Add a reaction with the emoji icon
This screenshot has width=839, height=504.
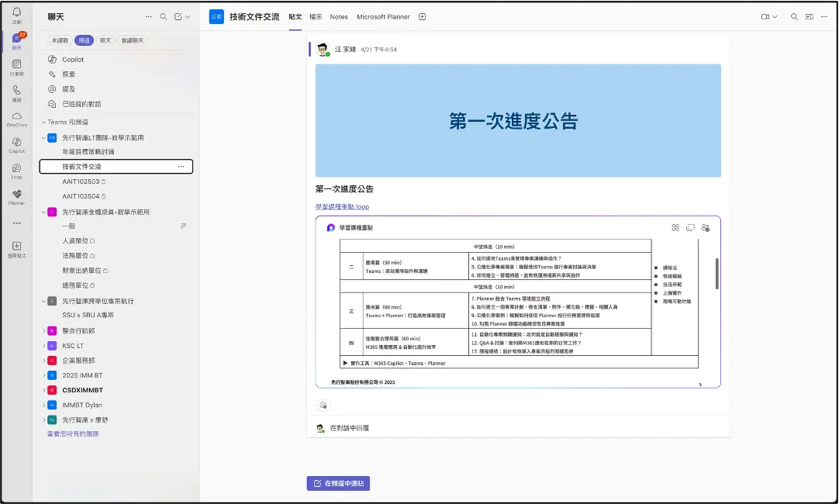[323, 405]
